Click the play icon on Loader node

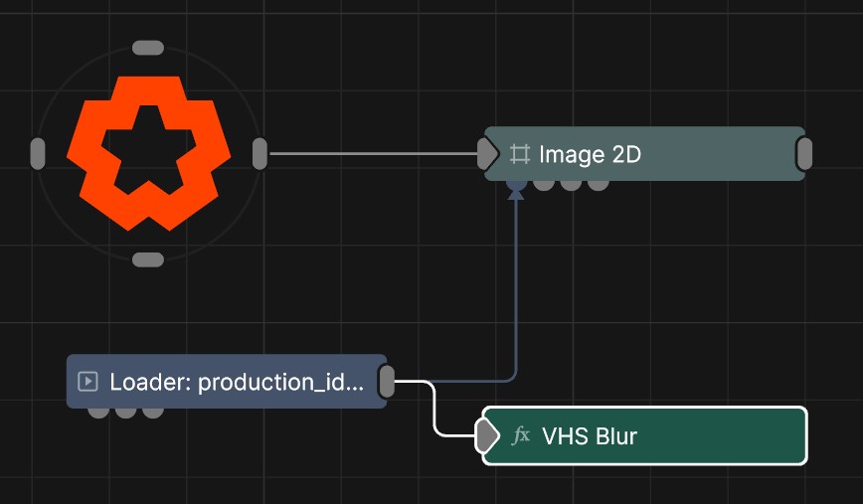pos(87,382)
